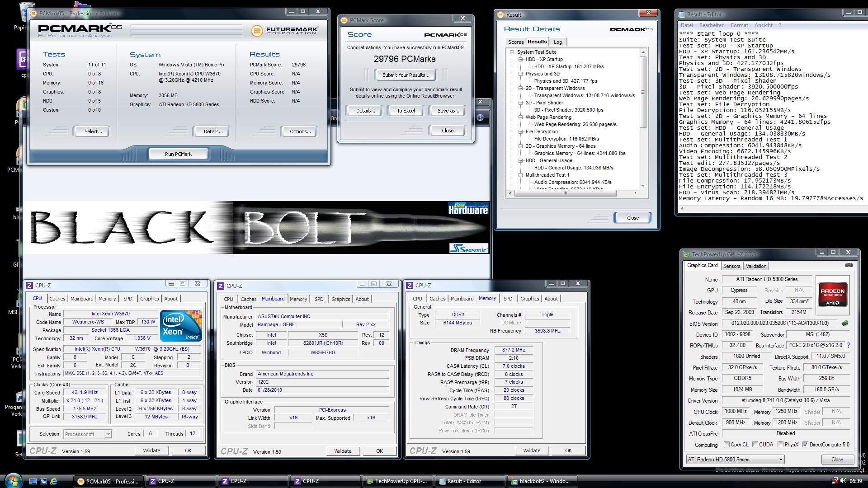
Task: Switch to the Log tab in Result Details
Action: (558, 42)
